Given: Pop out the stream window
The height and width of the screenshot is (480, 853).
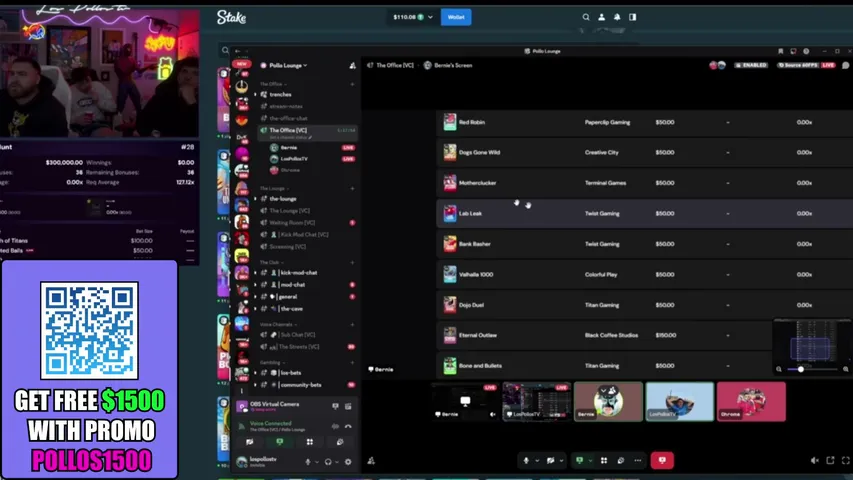Looking at the screenshot, I should click(830, 460).
